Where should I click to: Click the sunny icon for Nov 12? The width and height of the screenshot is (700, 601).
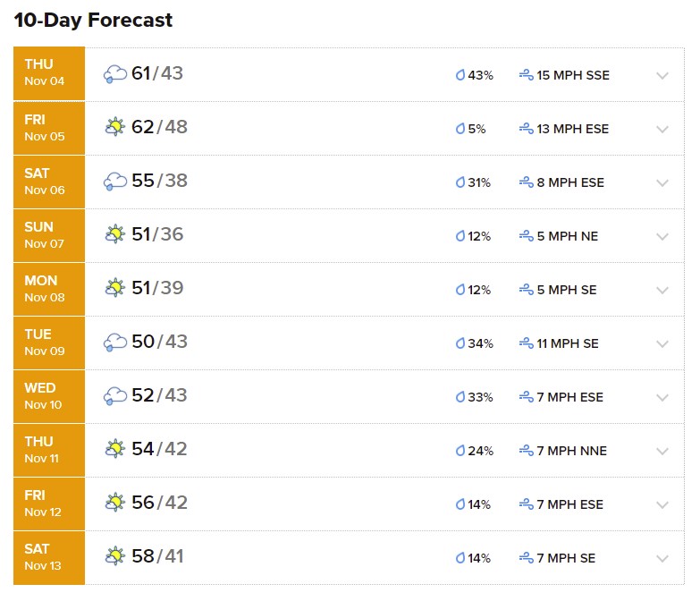115,503
